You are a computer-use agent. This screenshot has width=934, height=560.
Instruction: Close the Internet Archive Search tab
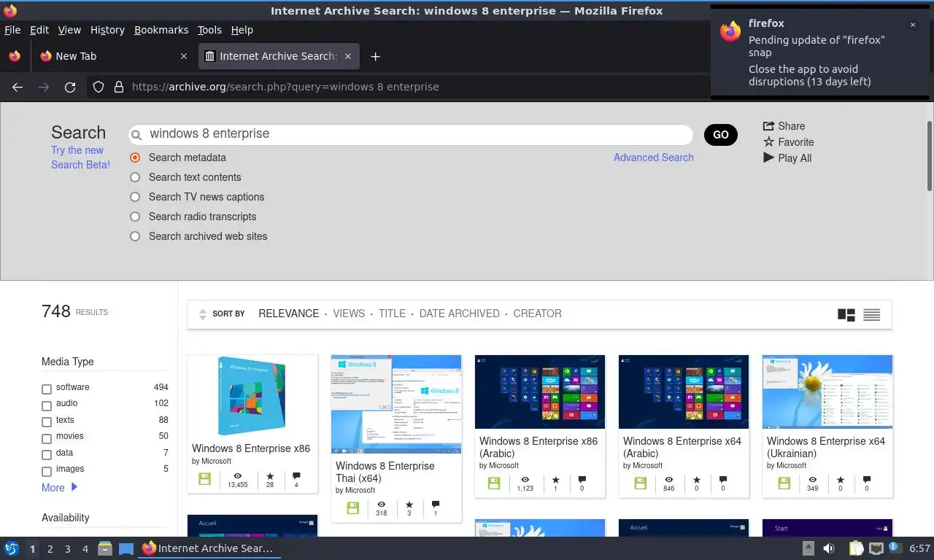(x=348, y=56)
